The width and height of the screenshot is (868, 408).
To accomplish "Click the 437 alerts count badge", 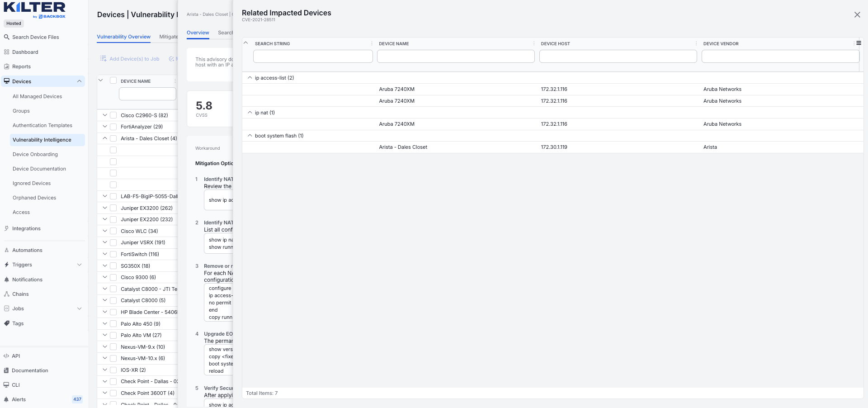I will (x=77, y=399).
